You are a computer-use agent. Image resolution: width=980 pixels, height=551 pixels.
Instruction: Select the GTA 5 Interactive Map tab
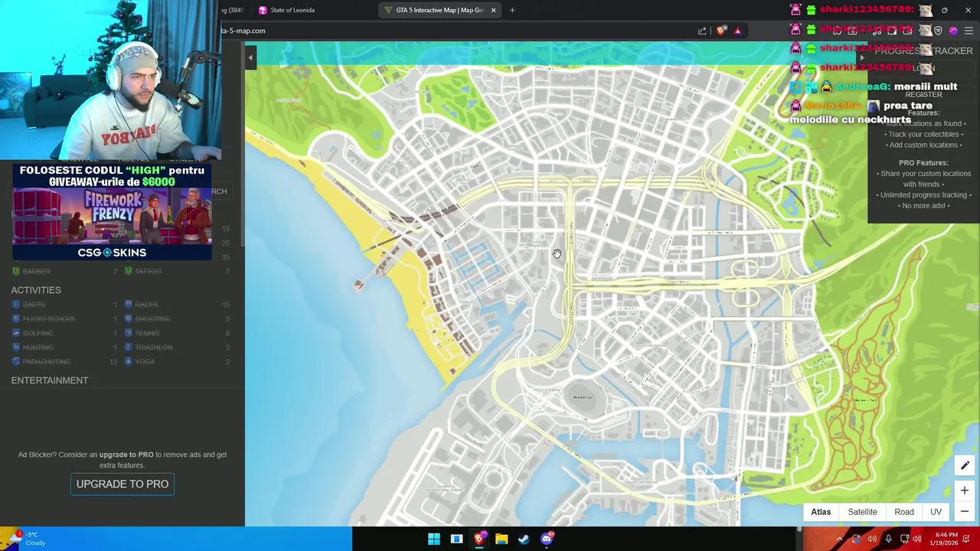(439, 10)
